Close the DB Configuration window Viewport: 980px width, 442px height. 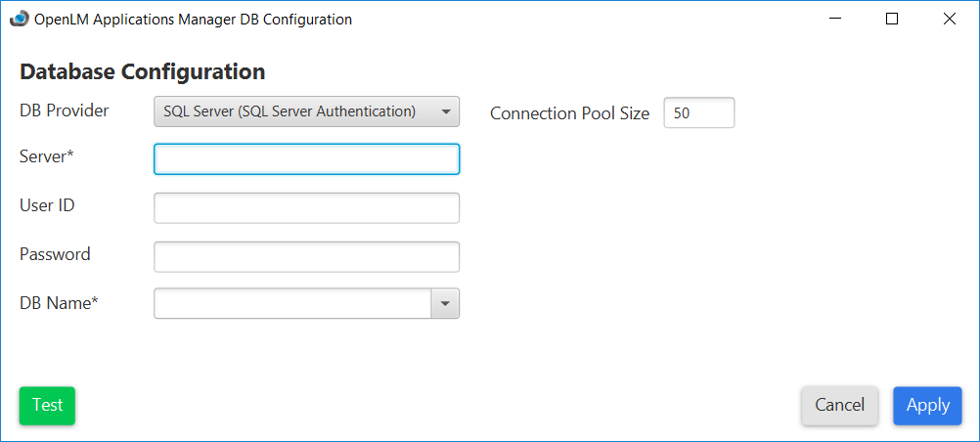[x=949, y=19]
